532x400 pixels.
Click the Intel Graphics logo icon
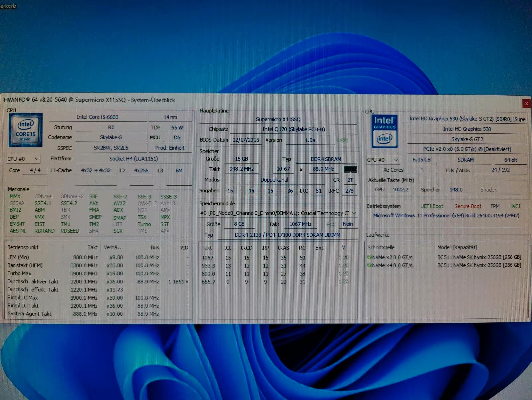click(384, 131)
